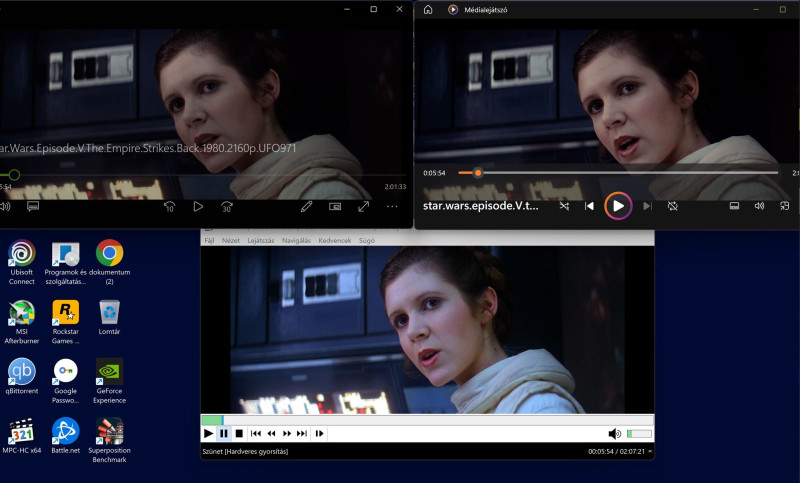Decrease playback speed (rewind) in MPC-HC
The image size is (800, 483).
(x=271, y=434)
